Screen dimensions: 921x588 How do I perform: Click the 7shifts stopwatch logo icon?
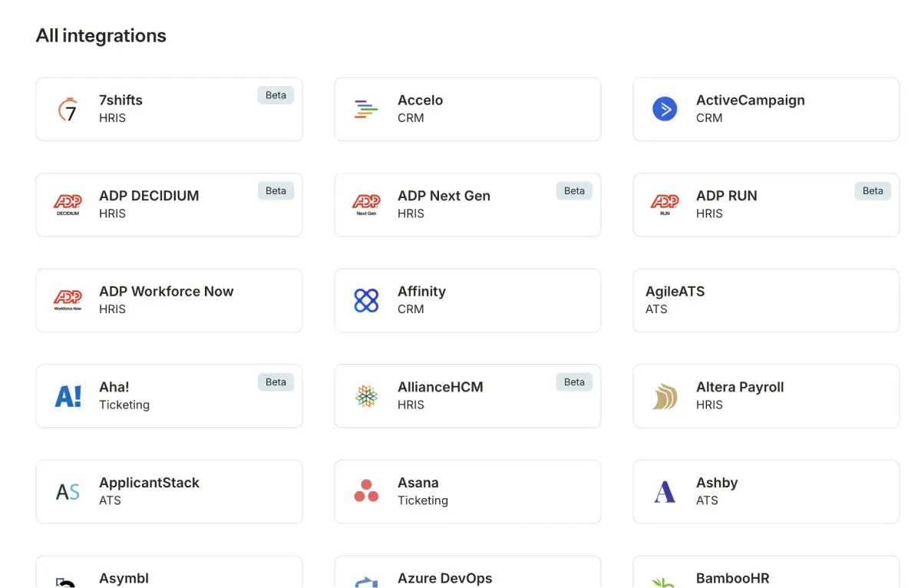click(68, 109)
